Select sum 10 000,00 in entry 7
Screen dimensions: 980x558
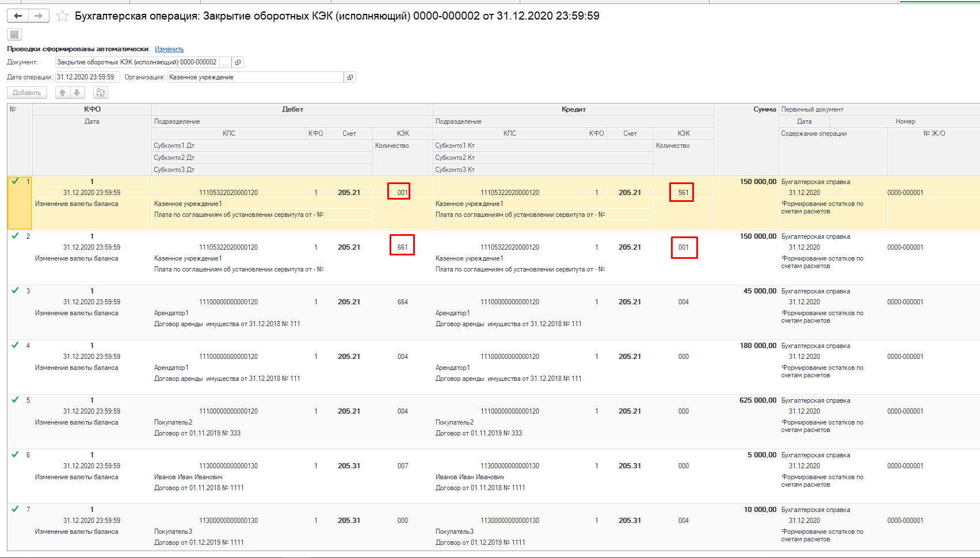[x=760, y=510]
